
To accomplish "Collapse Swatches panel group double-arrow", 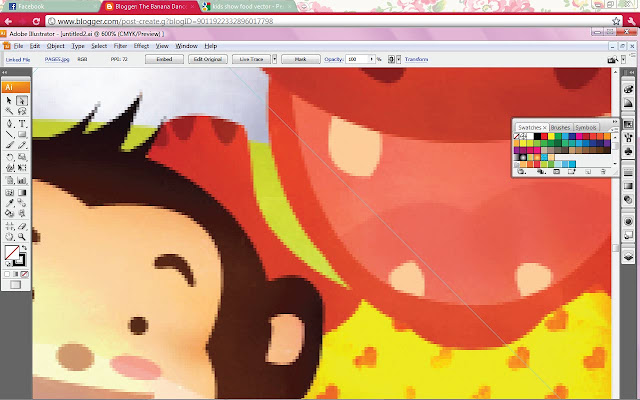I will click(615, 122).
